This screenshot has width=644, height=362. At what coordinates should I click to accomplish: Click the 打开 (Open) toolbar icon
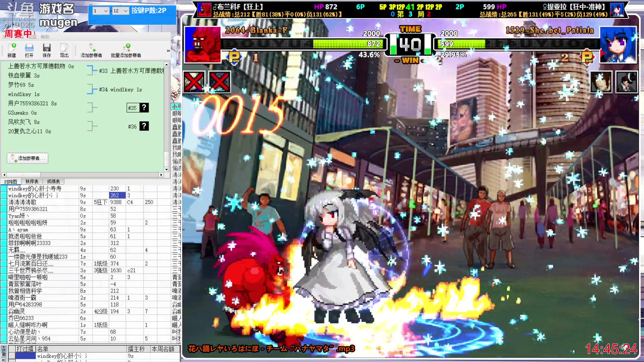(x=29, y=50)
